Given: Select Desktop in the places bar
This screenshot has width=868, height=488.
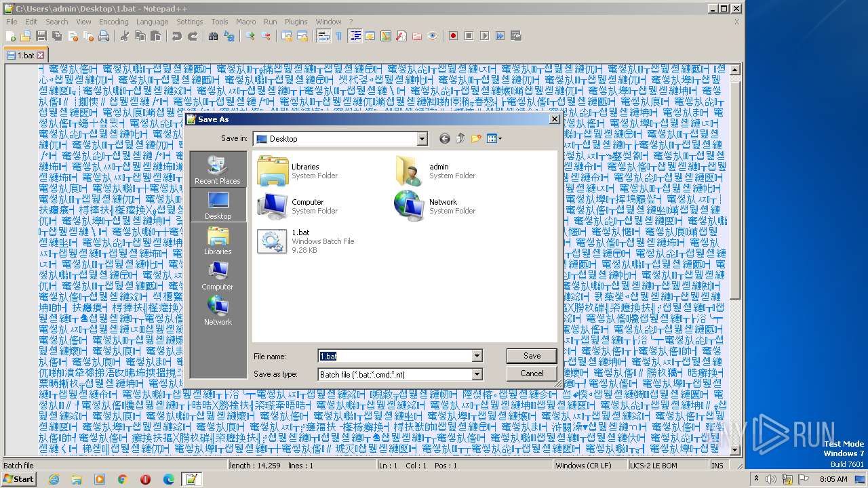Looking at the screenshot, I should point(218,205).
